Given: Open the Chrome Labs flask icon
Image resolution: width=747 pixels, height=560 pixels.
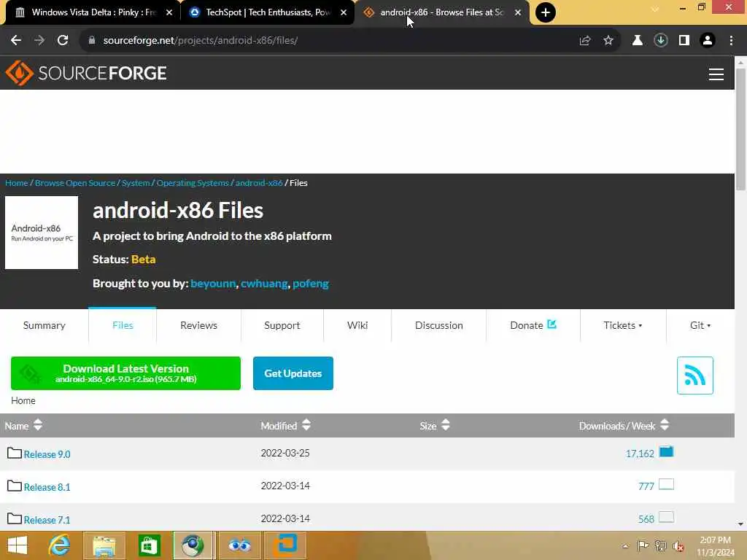Looking at the screenshot, I should 637,41.
